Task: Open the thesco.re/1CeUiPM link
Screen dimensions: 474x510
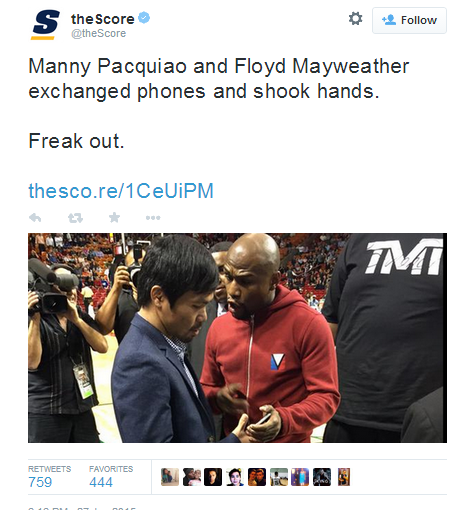Action: point(121,191)
